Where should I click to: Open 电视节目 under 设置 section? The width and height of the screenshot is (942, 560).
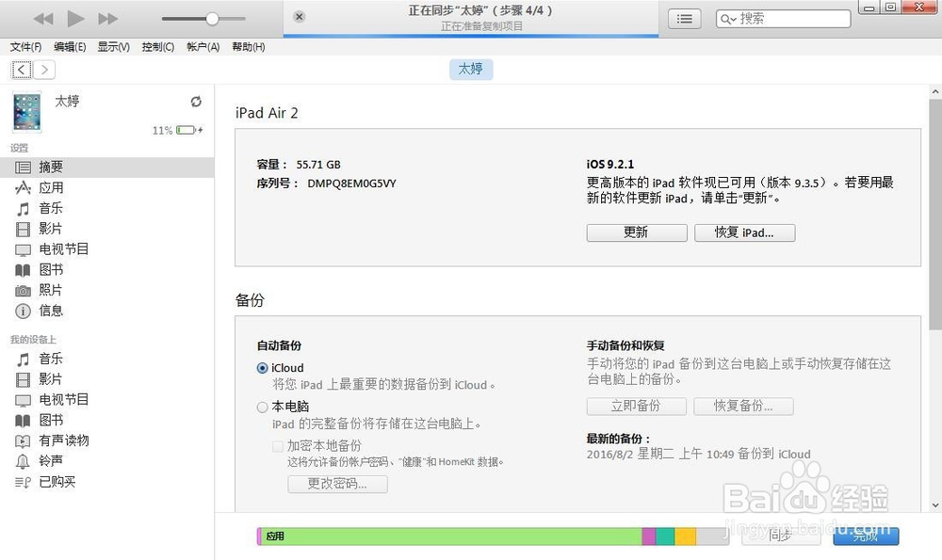(107, 249)
